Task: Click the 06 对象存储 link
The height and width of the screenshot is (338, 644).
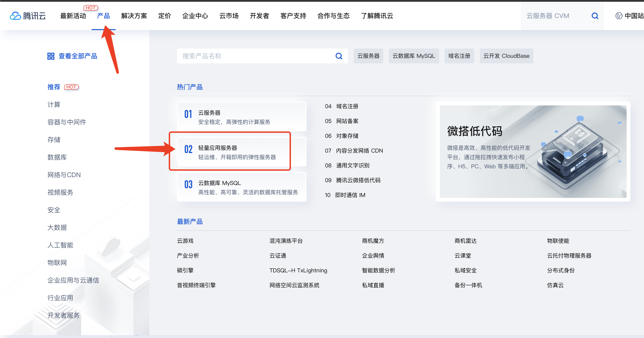Action: (341, 136)
